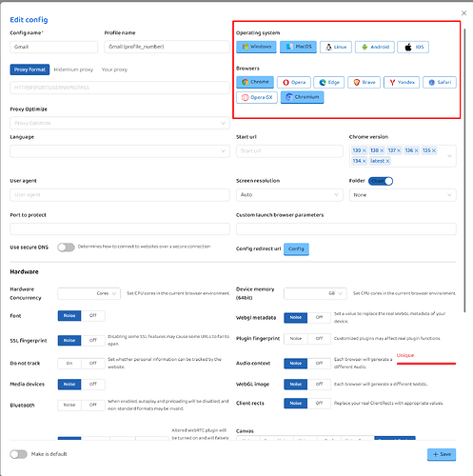Click the Config redirect url button
Screen dimensions: 473x476
[296, 248]
